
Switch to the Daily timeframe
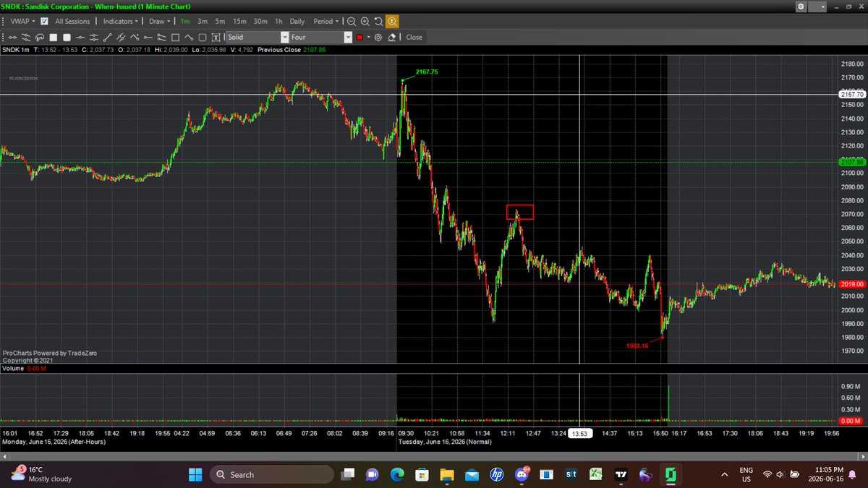pos(297,22)
